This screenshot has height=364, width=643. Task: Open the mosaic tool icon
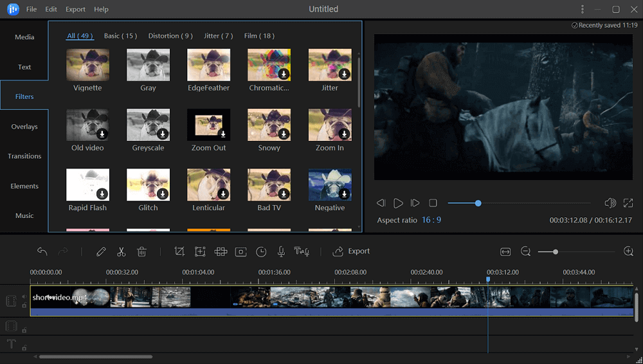click(221, 251)
